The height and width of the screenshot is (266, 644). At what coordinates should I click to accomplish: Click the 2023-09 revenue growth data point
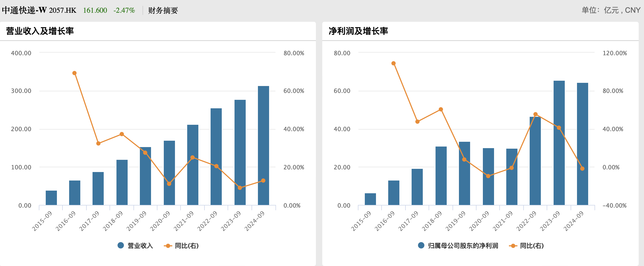(x=240, y=188)
